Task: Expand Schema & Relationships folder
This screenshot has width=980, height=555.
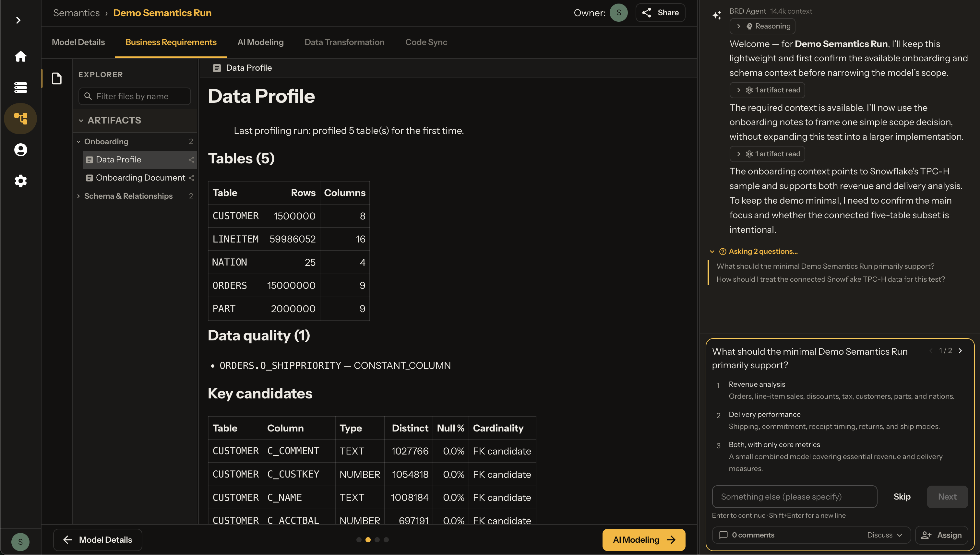Action: (x=78, y=196)
